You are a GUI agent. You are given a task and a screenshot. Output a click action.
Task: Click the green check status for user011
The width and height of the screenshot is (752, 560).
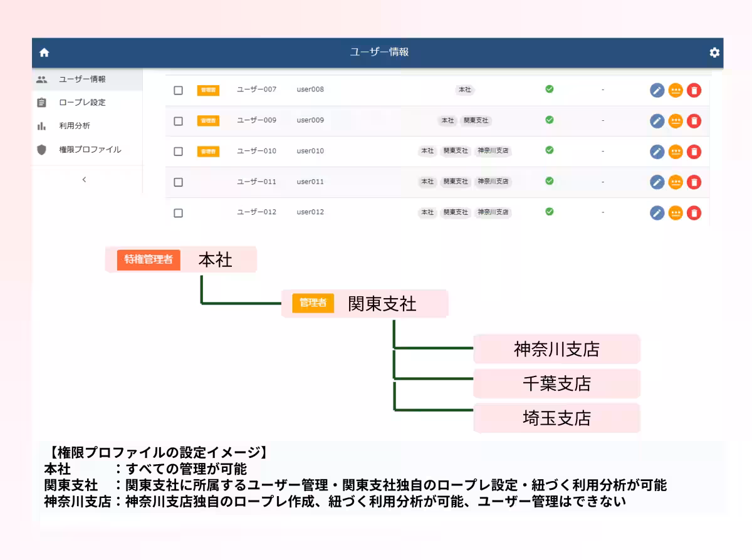point(550,181)
